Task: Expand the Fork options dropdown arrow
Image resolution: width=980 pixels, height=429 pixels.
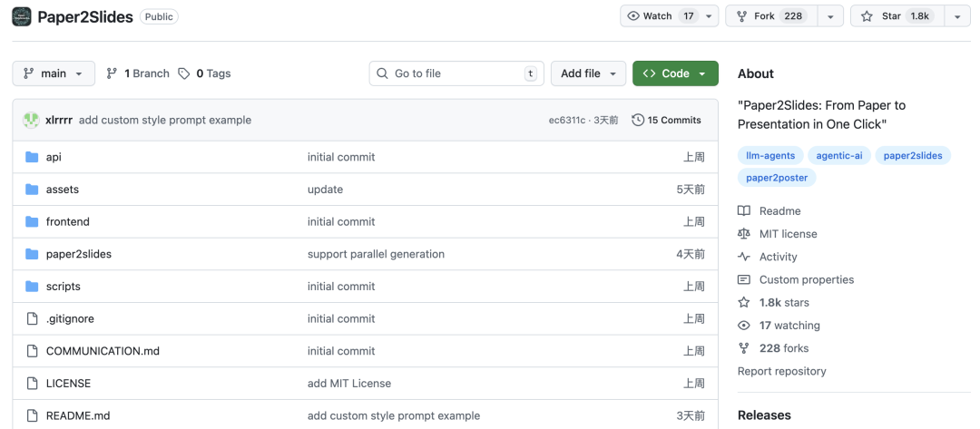Action: (x=830, y=16)
